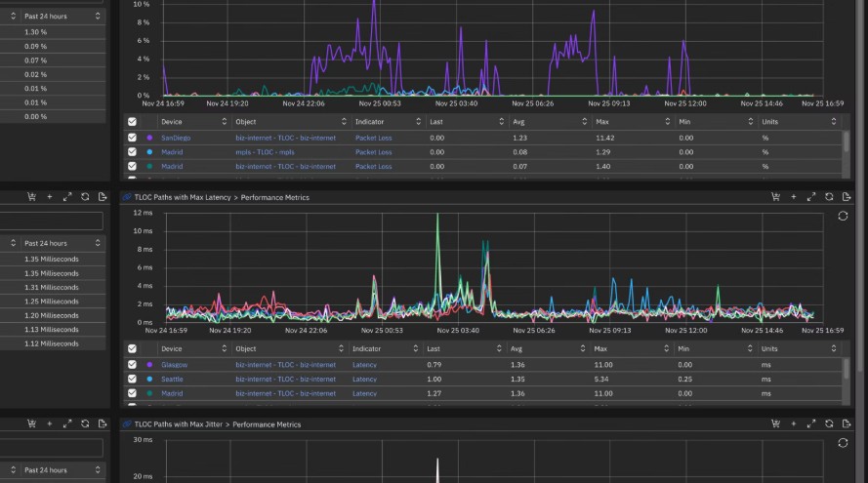Open SanDiego biz-internet TLOC object link
Screen dimensions: 868x483
point(285,138)
